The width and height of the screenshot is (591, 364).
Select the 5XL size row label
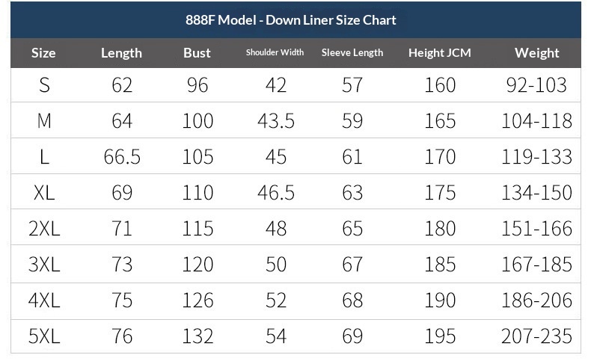click(44, 336)
